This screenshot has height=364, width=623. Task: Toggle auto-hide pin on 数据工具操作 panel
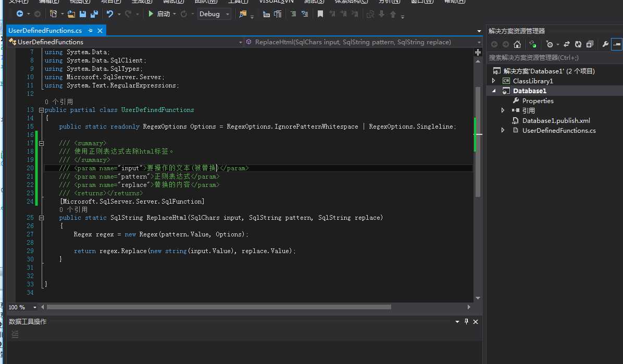click(466, 321)
